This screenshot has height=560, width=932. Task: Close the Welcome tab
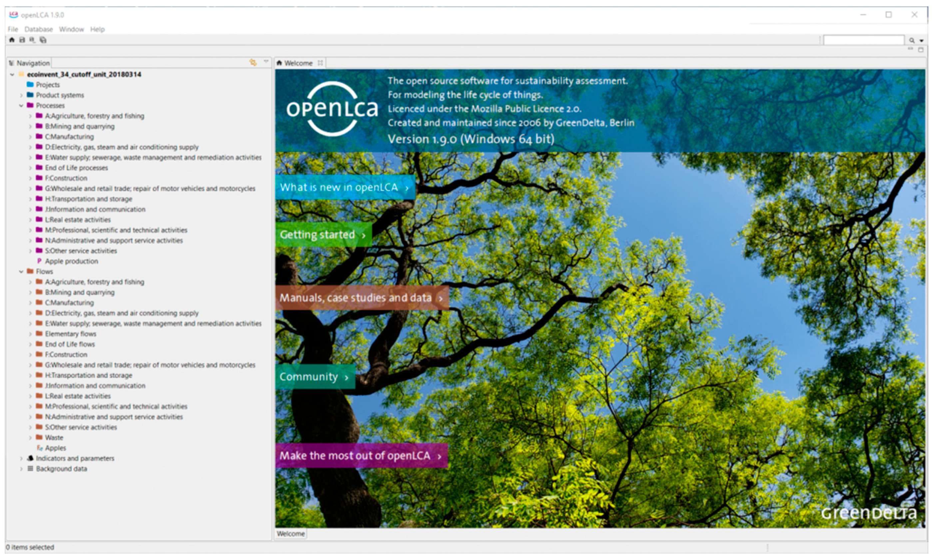pyautogui.click(x=320, y=63)
